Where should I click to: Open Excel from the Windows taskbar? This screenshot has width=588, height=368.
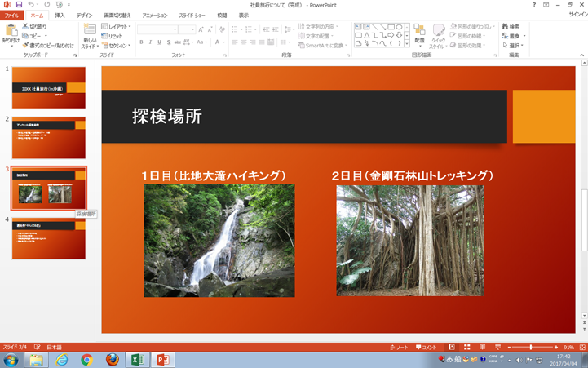point(138,360)
